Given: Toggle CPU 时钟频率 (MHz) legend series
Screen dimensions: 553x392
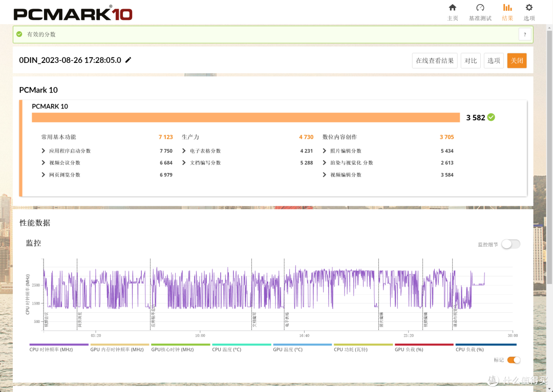Looking at the screenshot, I should [x=59, y=347].
